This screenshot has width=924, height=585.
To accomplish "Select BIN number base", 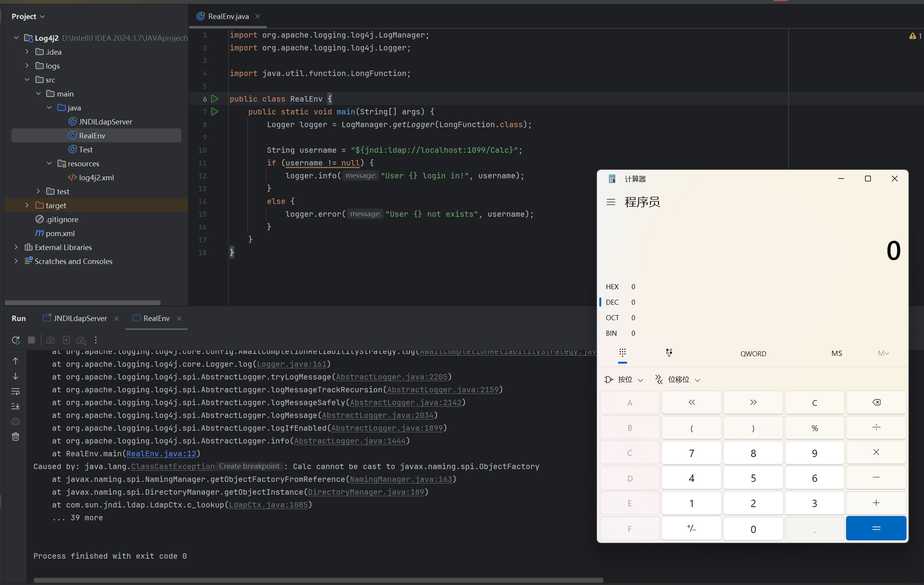I will click(753, 333).
